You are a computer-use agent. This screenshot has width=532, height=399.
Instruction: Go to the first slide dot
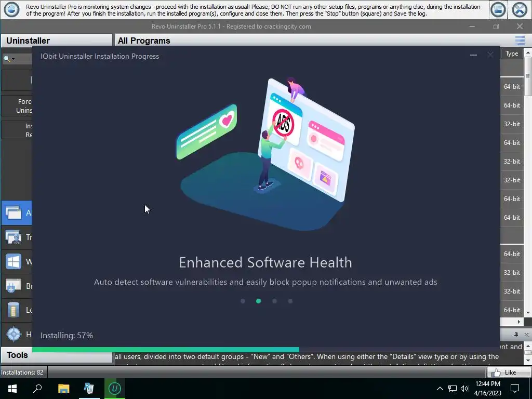(x=243, y=301)
